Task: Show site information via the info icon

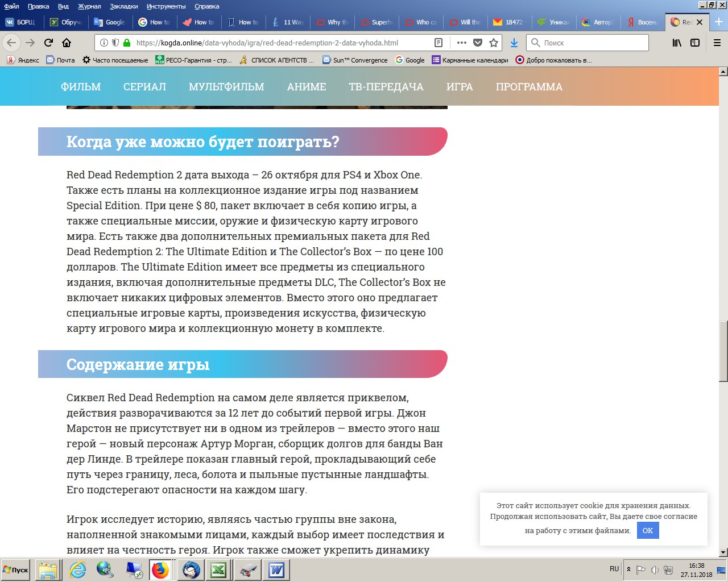Action: (x=104, y=43)
